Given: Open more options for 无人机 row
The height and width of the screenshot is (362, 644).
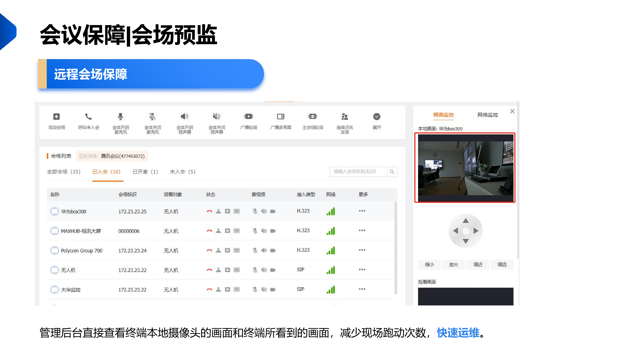Looking at the screenshot, I should [362, 269].
